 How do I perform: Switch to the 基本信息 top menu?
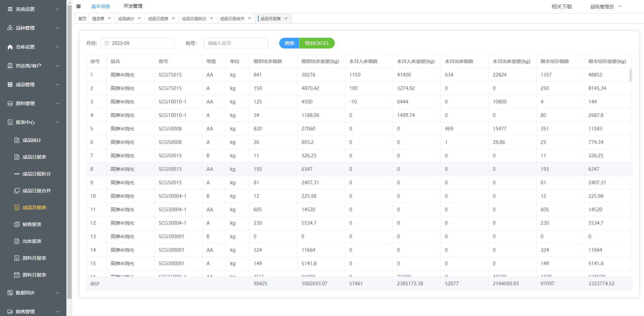click(101, 6)
